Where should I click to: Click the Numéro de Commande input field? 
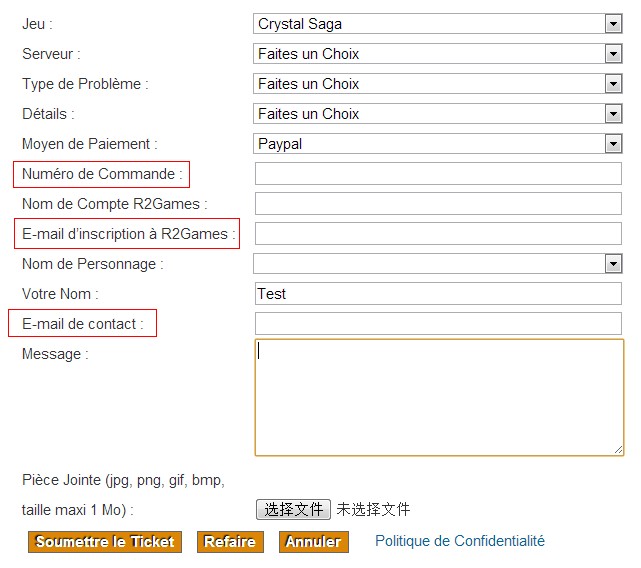coord(438,174)
